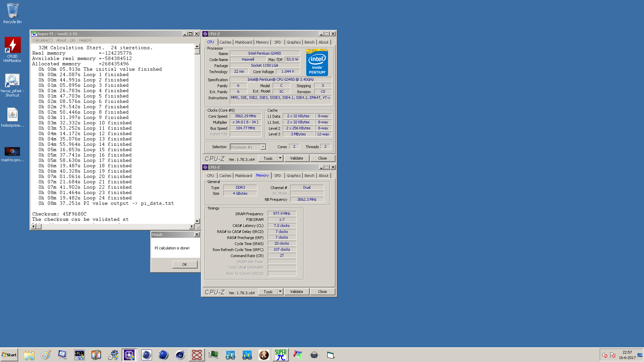The image size is (644, 362).
Task: Click the Intel Pentium G3450 name field
Action: (265, 53)
